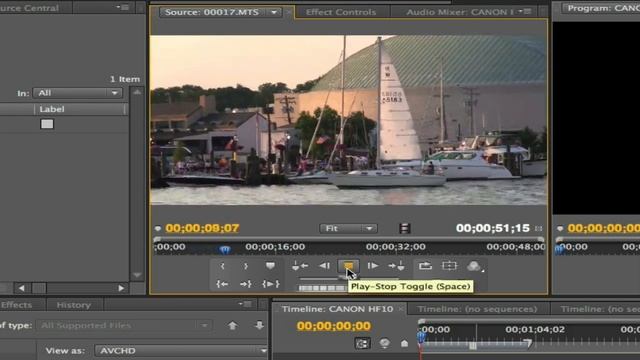Viewport: 640px width, 360px height.
Task: Click 00;00;16;00 on Source time ruler
Action: 275,247
